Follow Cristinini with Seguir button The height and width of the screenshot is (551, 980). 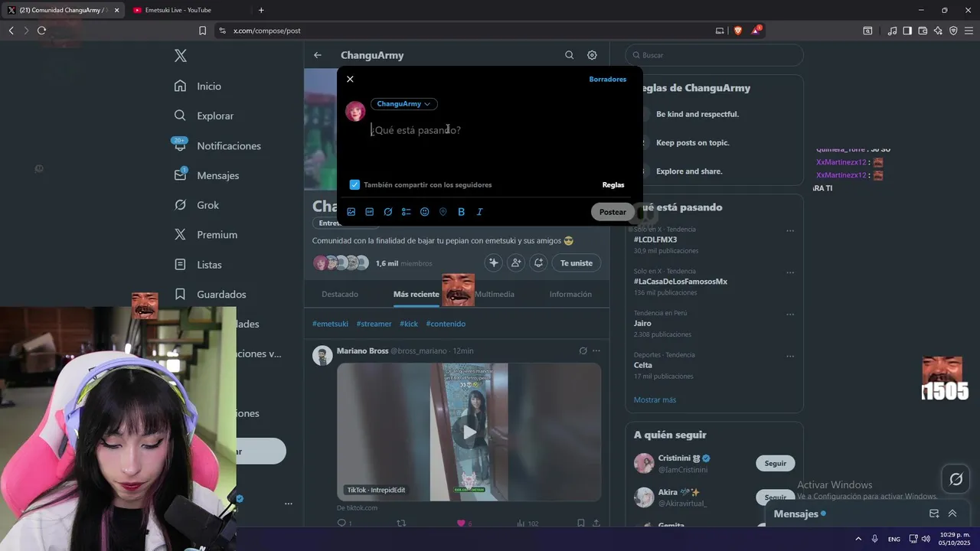coord(776,464)
